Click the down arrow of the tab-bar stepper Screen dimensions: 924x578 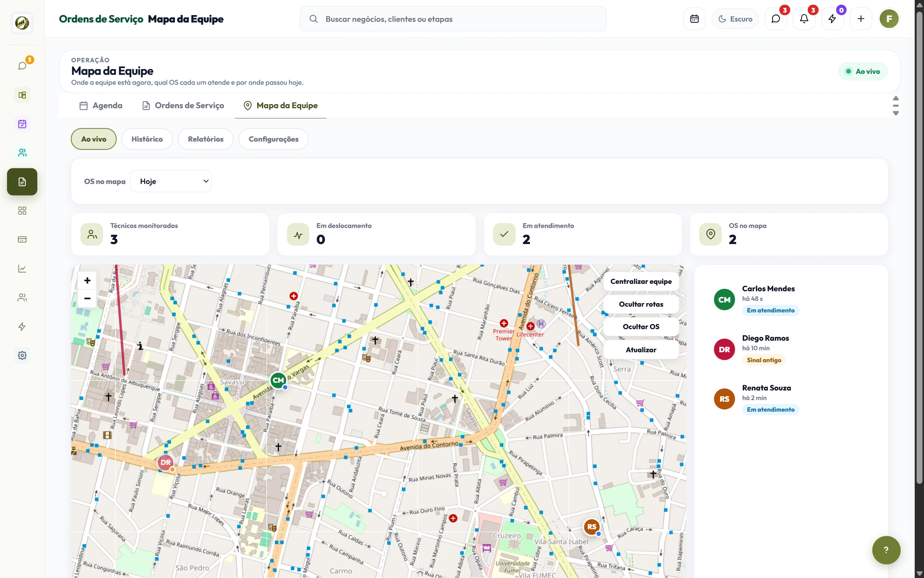pos(896,113)
